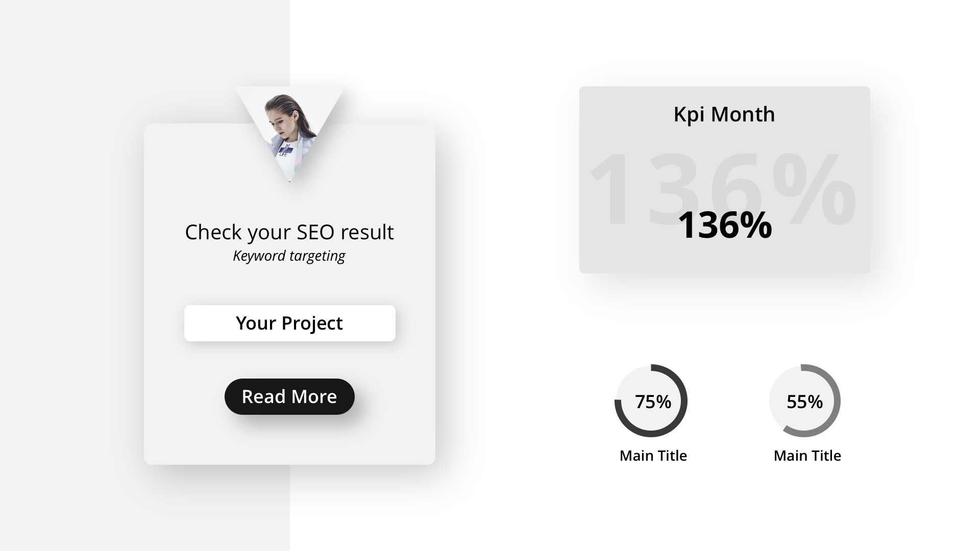Select the 'Check your SEO result' heading
Image resolution: width=980 pixels, height=551 pixels.
[x=289, y=232]
